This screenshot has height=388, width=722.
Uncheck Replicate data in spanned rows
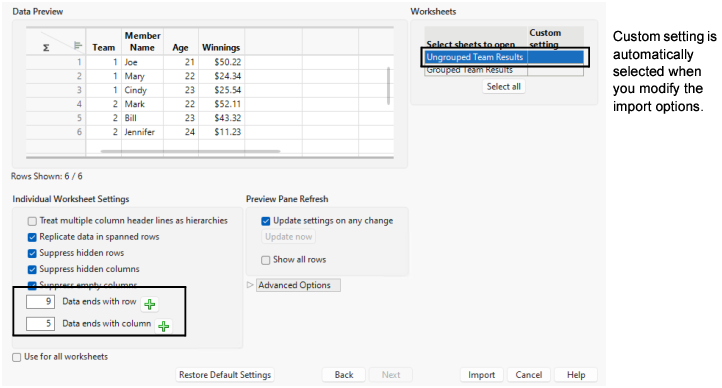(x=32, y=237)
